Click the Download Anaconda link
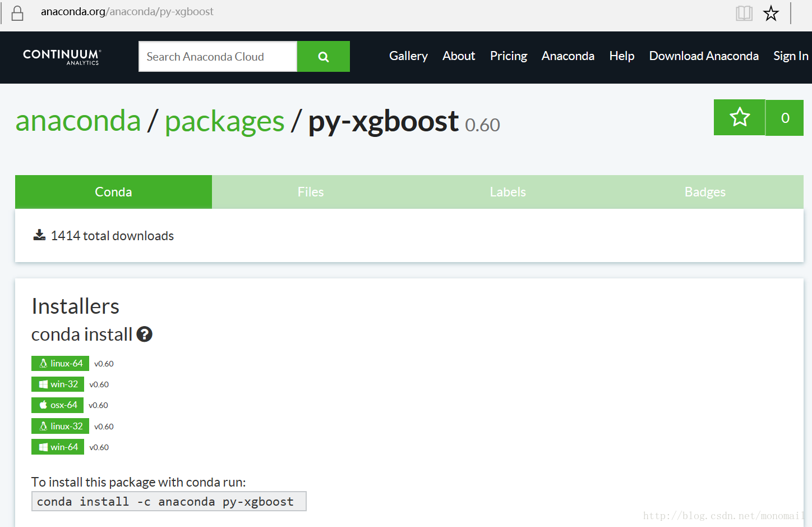This screenshot has width=812, height=527. [704, 56]
